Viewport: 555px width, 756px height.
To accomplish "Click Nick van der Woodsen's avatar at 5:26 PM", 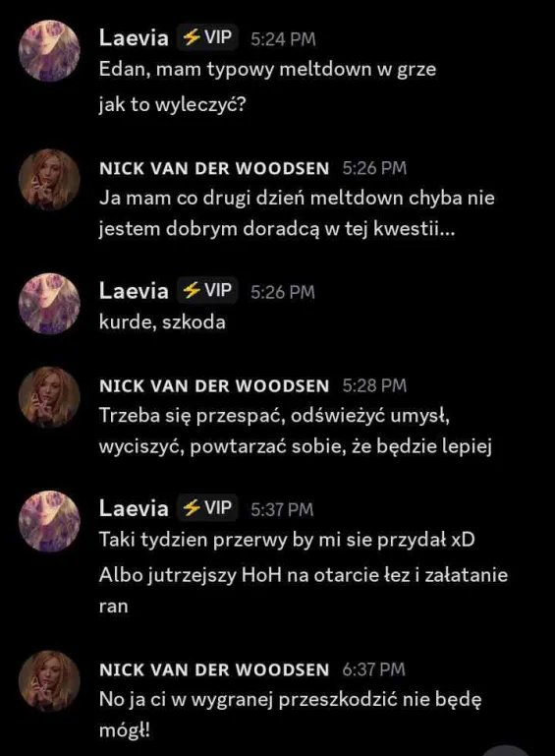I will [49, 180].
